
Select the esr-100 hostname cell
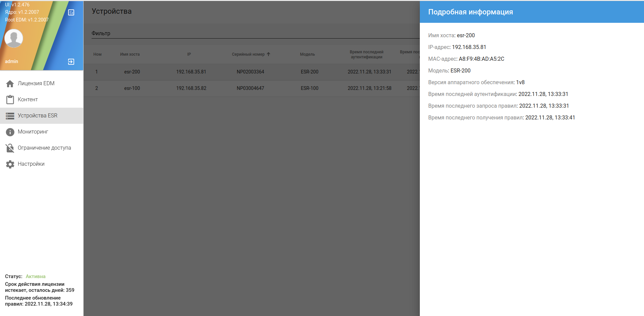tap(132, 88)
